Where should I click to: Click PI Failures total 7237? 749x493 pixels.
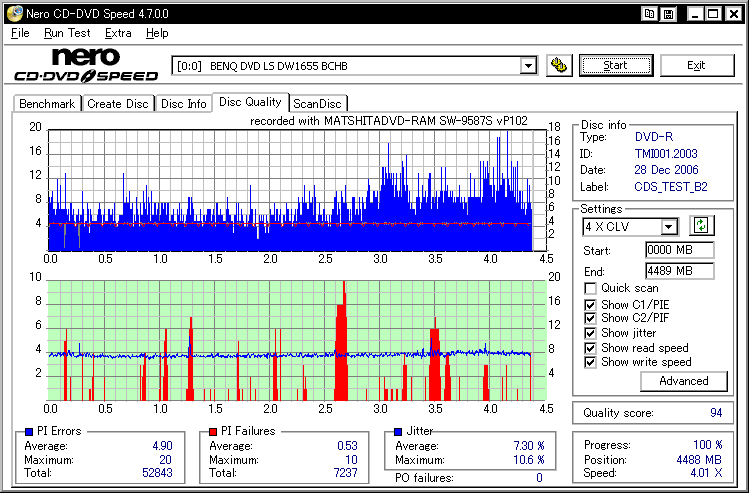(344, 473)
